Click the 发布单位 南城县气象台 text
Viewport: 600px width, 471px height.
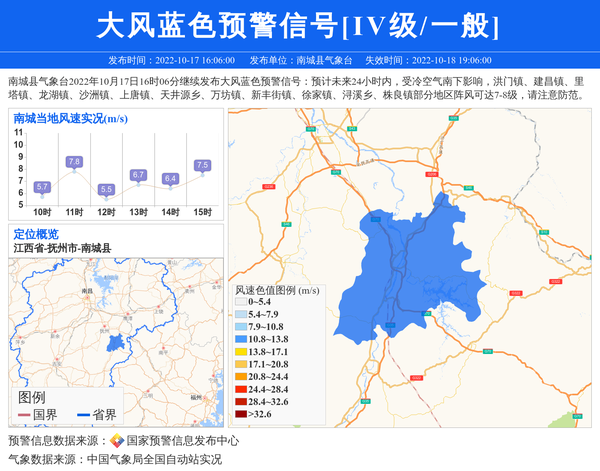click(302, 61)
